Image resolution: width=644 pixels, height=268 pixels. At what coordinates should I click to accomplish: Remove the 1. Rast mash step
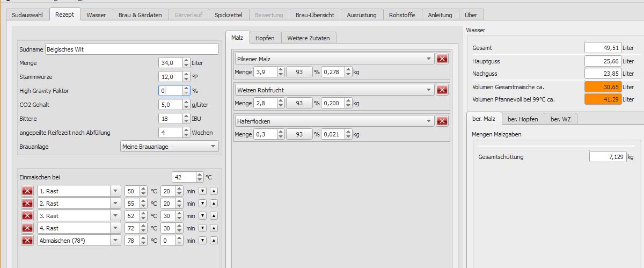[x=27, y=191]
